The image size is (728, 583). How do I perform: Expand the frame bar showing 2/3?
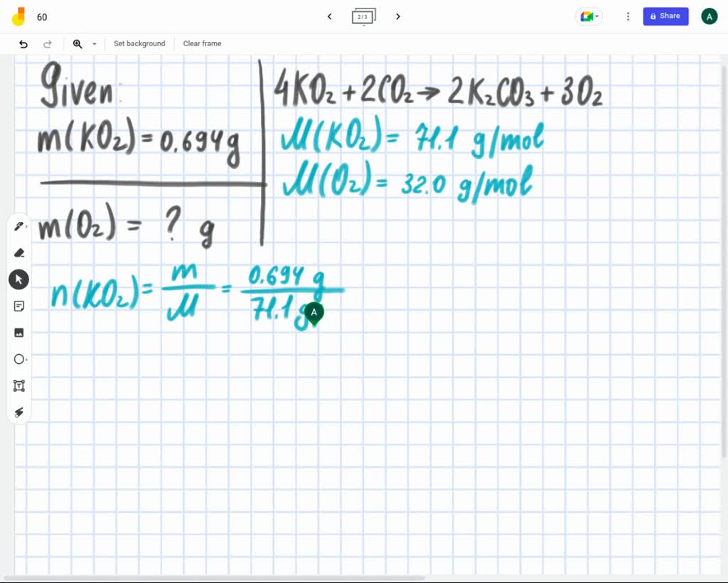(x=363, y=16)
